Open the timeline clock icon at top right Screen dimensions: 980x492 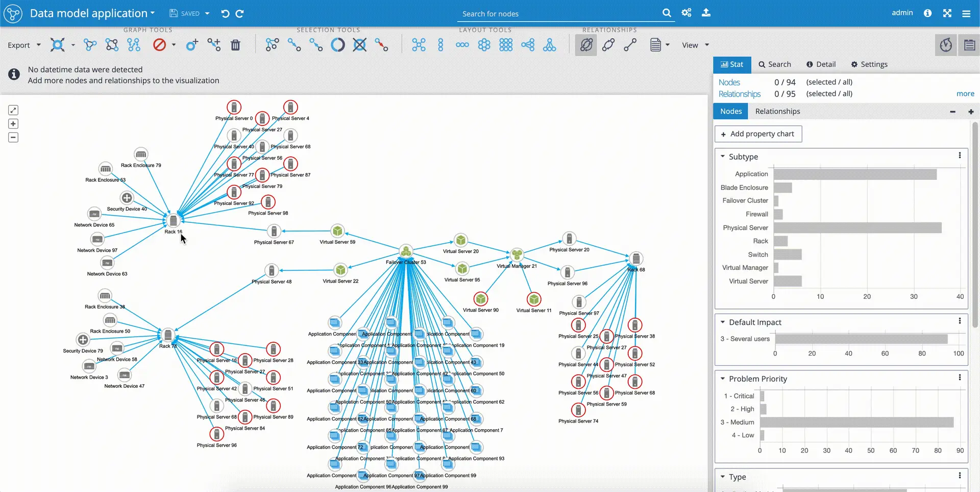[946, 45]
